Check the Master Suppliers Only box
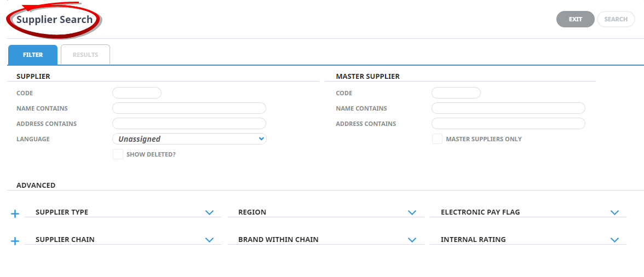The width and height of the screenshot is (644, 277). [x=437, y=139]
